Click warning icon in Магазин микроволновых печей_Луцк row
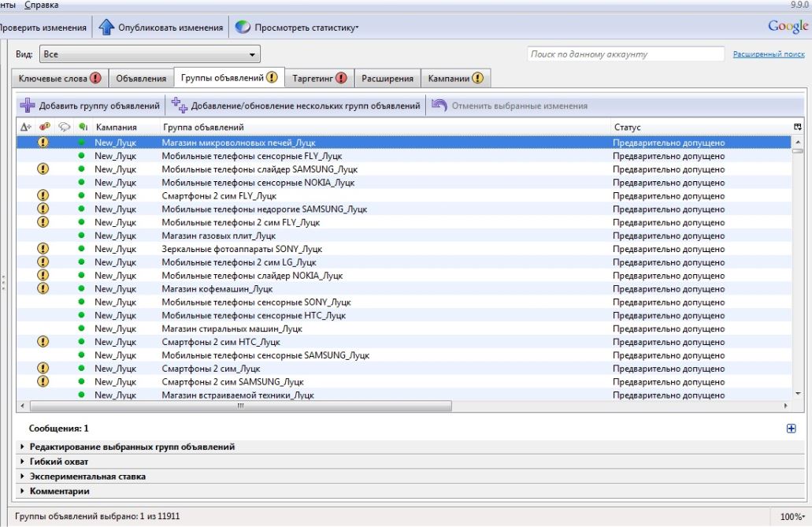Screen dimensions: 812x527 tap(43, 142)
